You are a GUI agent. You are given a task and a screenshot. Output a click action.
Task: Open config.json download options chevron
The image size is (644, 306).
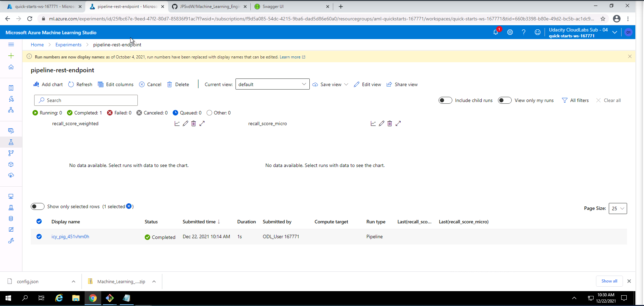(74, 281)
